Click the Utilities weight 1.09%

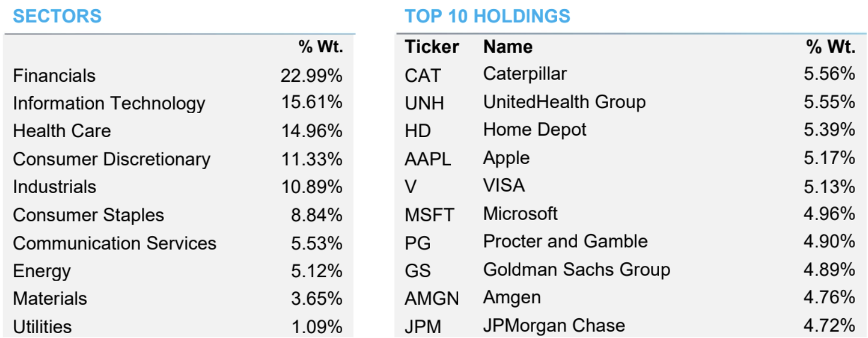coord(317,327)
